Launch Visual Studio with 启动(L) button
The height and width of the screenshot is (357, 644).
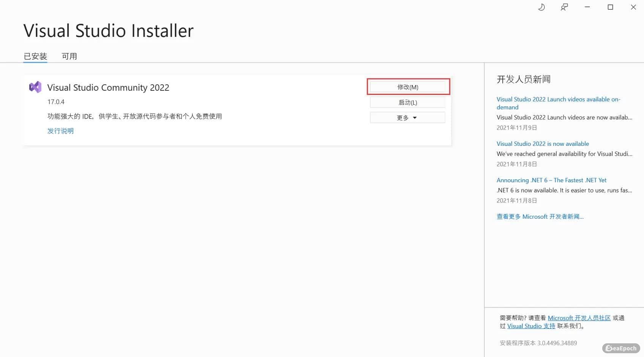(x=407, y=103)
